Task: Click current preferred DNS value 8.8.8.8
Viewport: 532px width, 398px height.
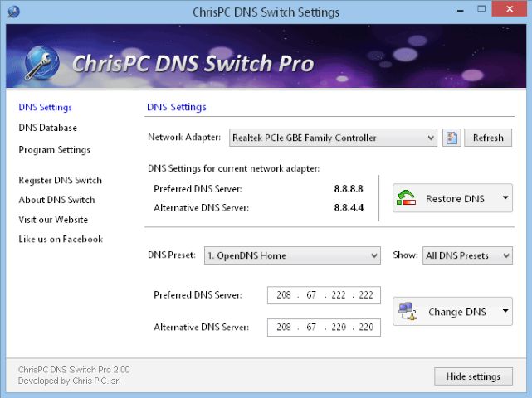Action: click(x=349, y=189)
